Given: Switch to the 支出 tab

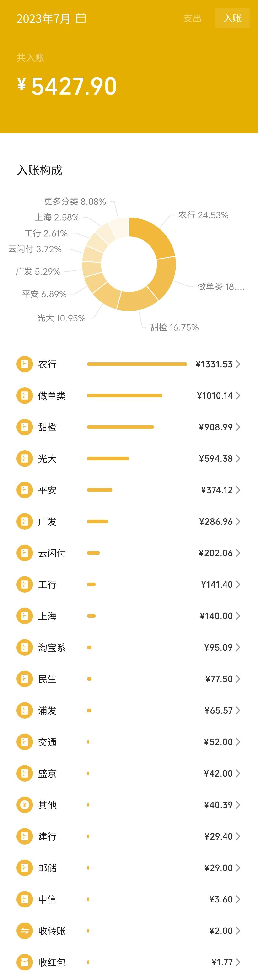Looking at the screenshot, I should tap(193, 18).
